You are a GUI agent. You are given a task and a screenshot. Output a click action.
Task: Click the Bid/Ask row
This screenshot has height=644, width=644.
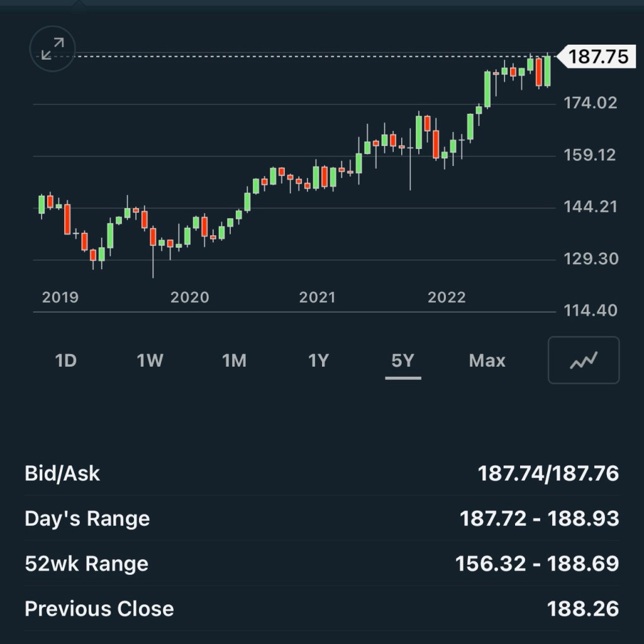tap(321, 473)
